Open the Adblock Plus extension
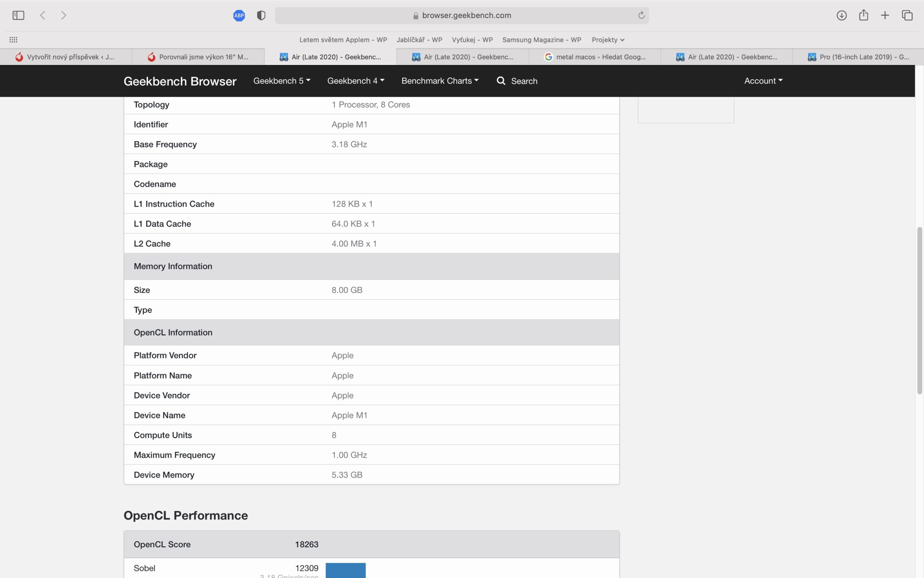The width and height of the screenshot is (924, 578). [239, 15]
